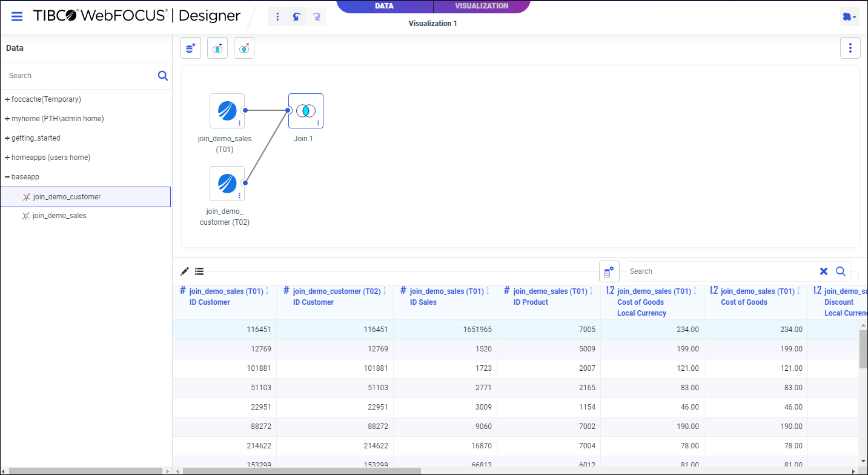Click the ID Product column header
868x475 pixels.
click(549, 302)
